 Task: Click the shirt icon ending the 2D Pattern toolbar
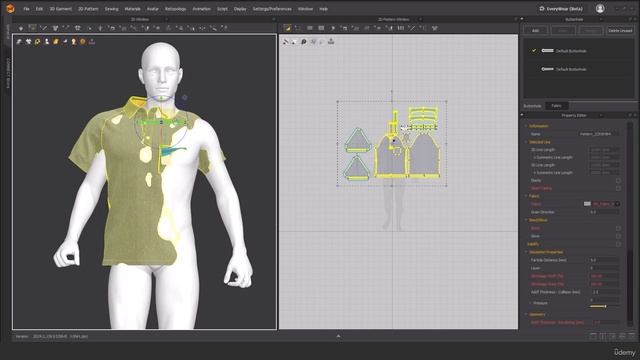pos(435,28)
